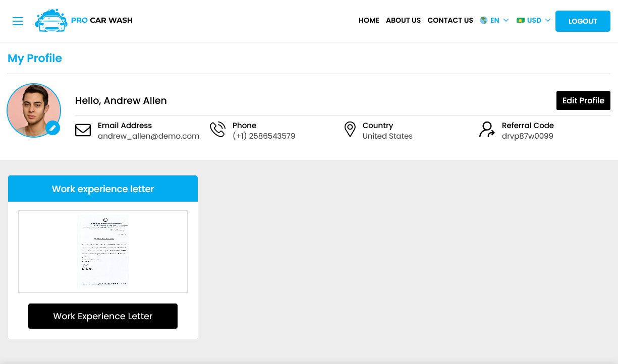Click the My Profile heading
Viewport: 618px width, 364px height.
pyautogui.click(x=35, y=58)
